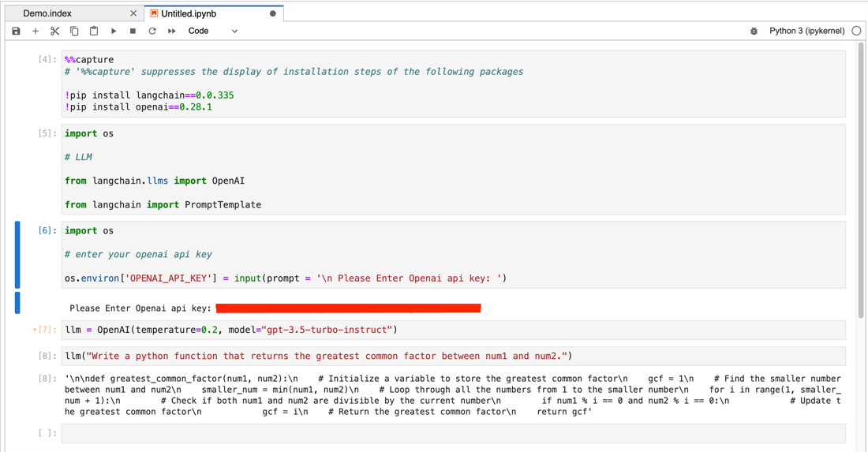Click the kernel status circle indicator
The image size is (868, 452).
(856, 32)
